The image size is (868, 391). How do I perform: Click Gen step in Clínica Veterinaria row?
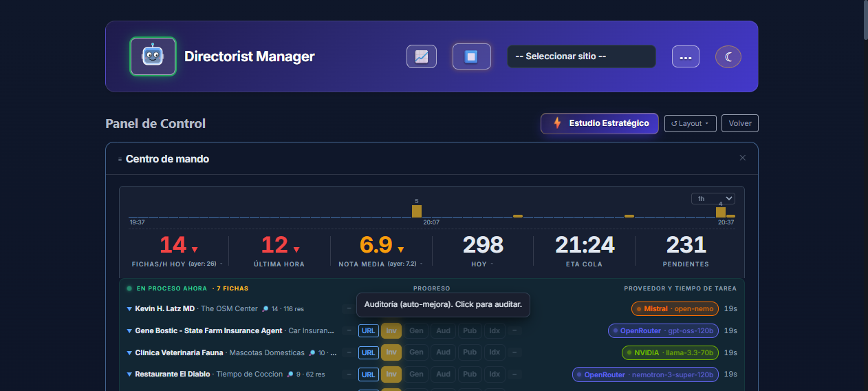(x=416, y=353)
